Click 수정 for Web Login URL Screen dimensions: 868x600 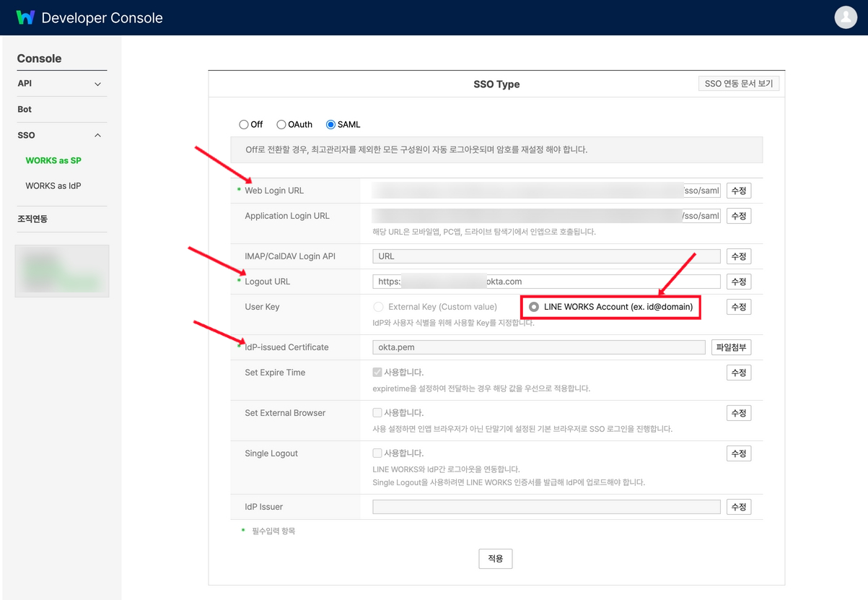[739, 191]
